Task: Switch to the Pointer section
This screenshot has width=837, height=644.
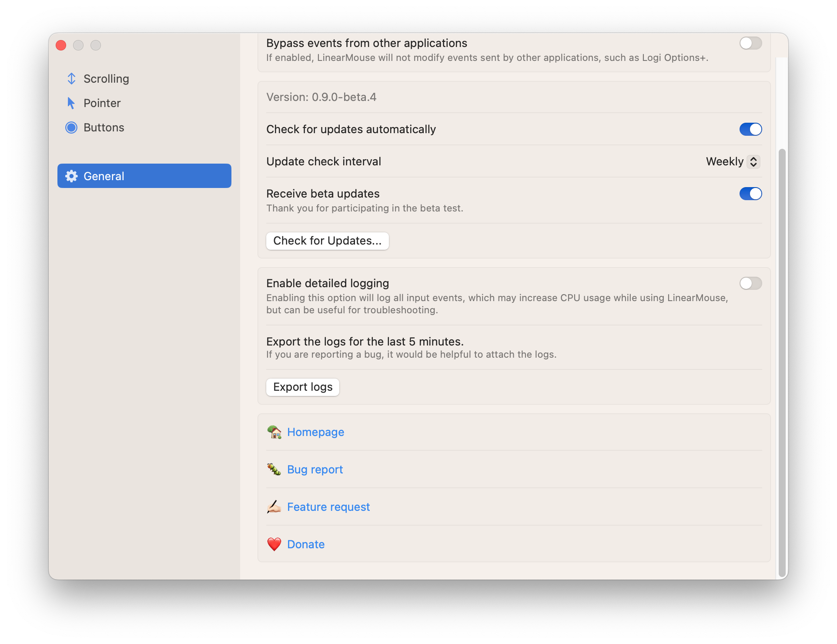Action: click(x=102, y=103)
